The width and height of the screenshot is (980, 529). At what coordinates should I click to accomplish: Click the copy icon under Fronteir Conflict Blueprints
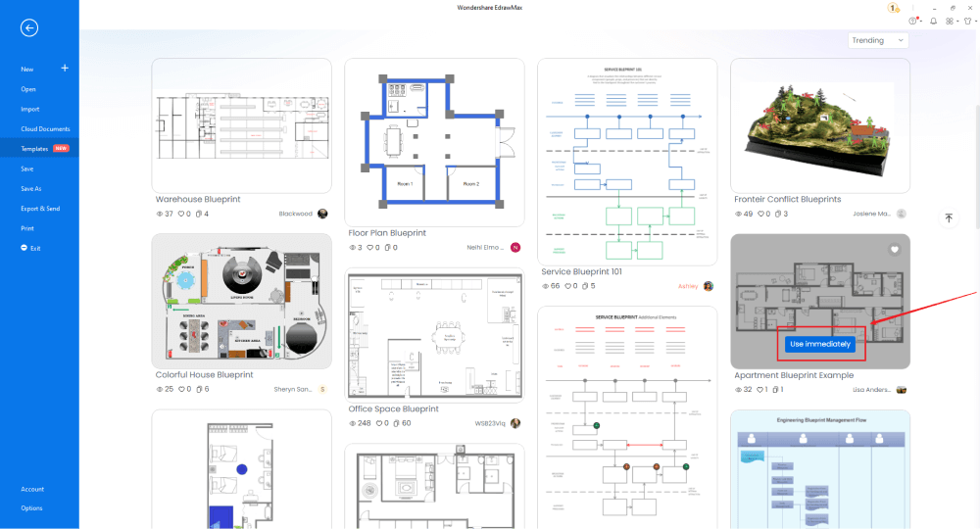[x=777, y=214]
